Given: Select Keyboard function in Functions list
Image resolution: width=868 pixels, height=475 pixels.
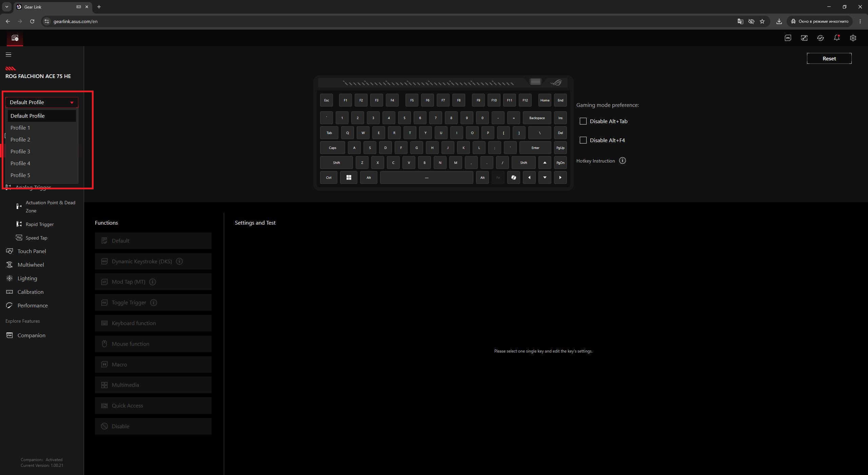Looking at the screenshot, I should (153, 323).
